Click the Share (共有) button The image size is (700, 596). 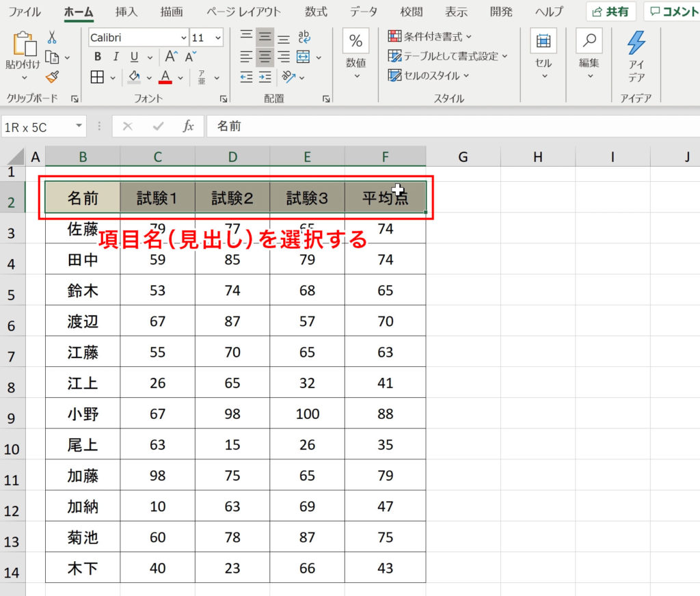[610, 12]
